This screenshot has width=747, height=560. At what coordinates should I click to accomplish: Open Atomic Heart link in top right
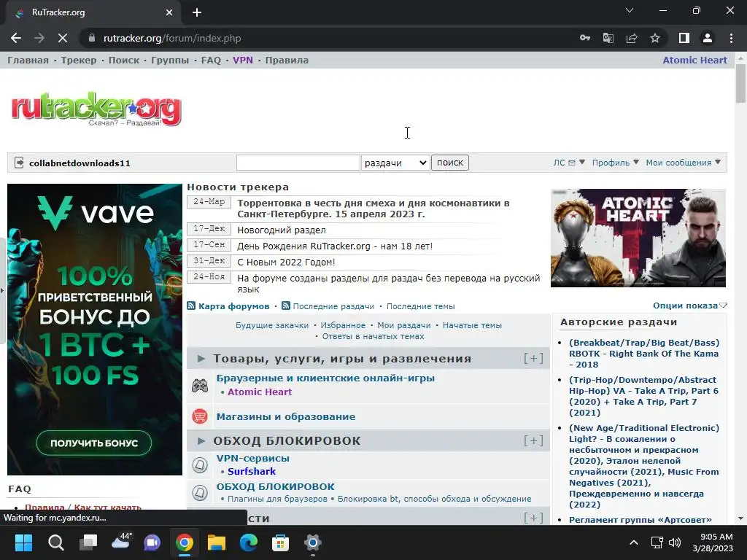694,60
